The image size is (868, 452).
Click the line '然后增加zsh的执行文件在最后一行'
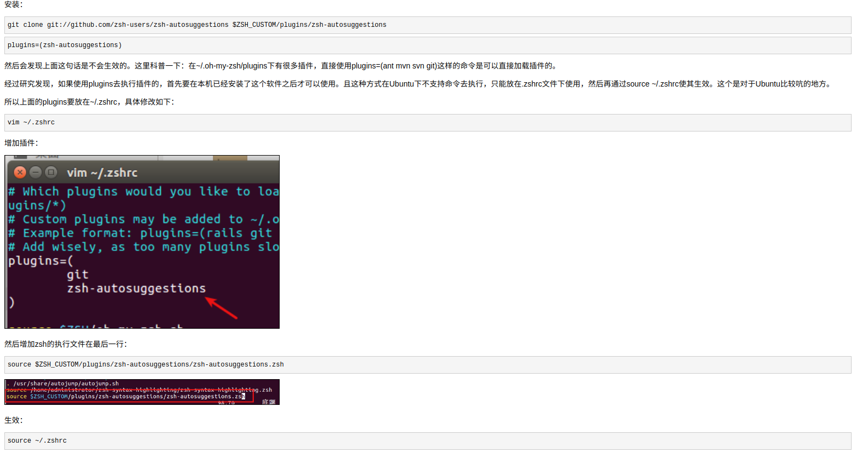(66, 344)
